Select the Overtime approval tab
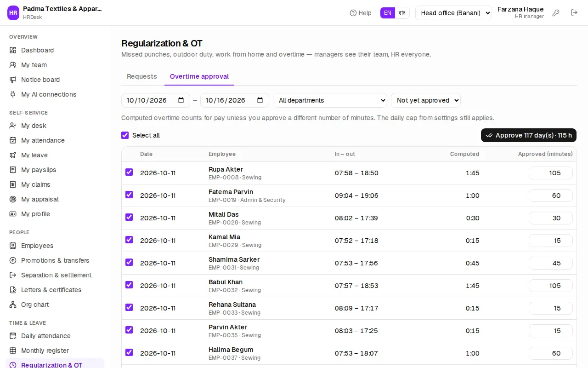The width and height of the screenshot is (588, 368). pyautogui.click(x=199, y=76)
